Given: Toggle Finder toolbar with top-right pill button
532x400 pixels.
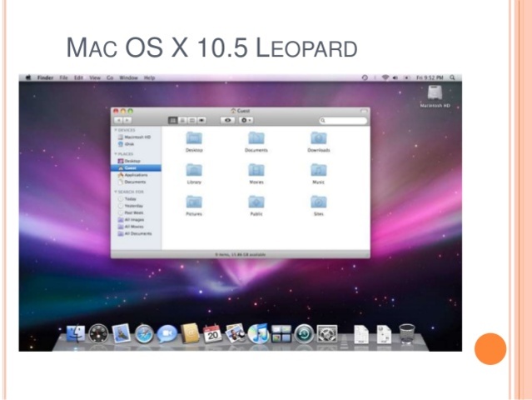Looking at the screenshot, I should point(364,111).
